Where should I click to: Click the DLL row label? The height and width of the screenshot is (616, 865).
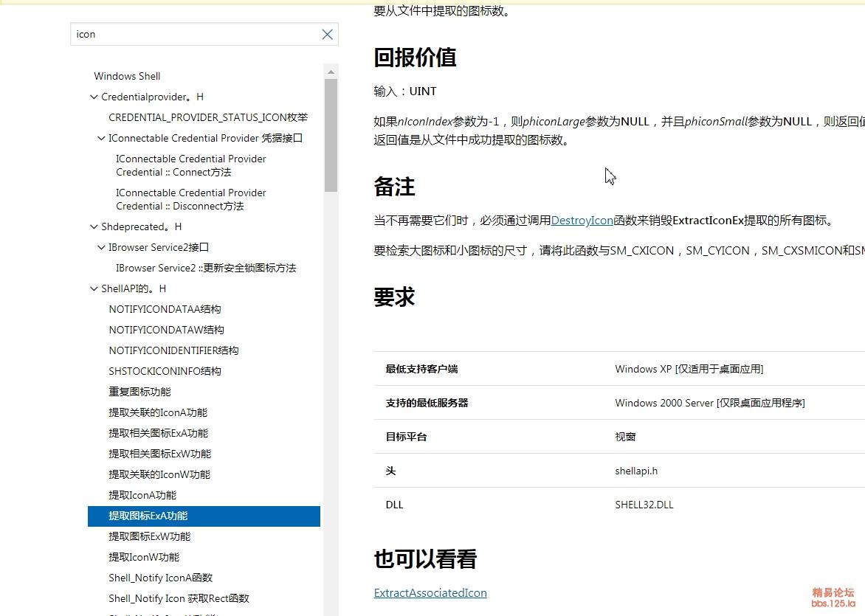[394, 505]
